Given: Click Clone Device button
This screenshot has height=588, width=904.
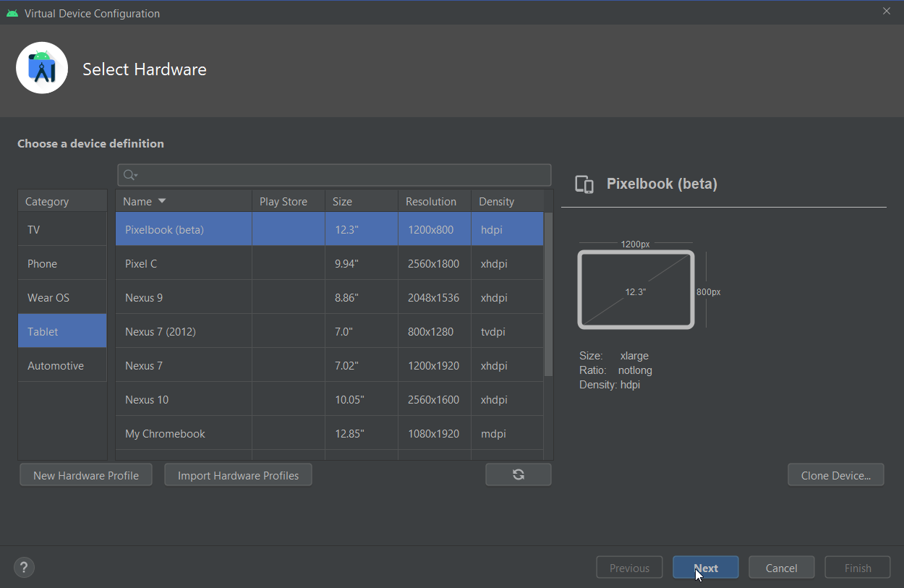Looking at the screenshot, I should click(836, 475).
